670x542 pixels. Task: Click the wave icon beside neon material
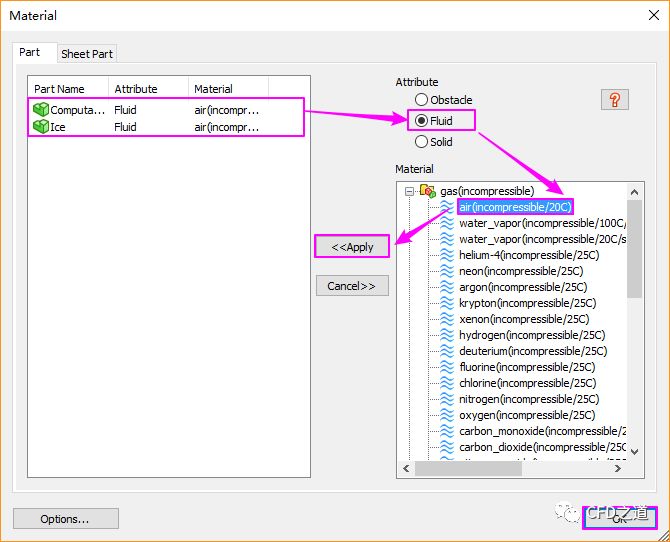pos(448,271)
